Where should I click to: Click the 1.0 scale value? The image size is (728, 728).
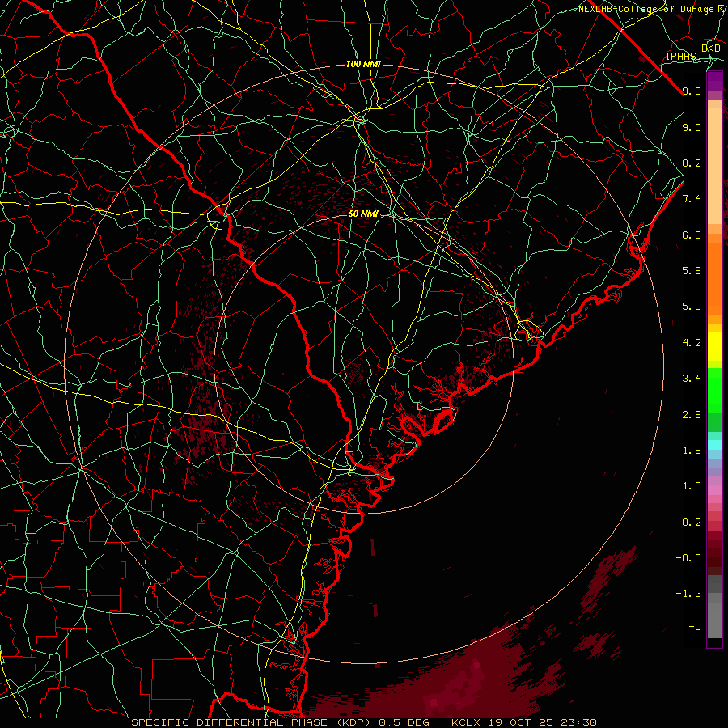tap(692, 486)
